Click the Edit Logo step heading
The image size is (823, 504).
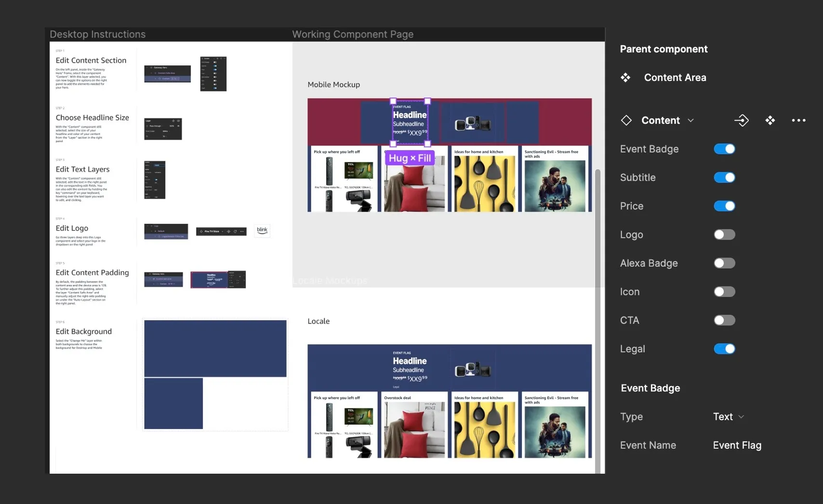(x=72, y=228)
